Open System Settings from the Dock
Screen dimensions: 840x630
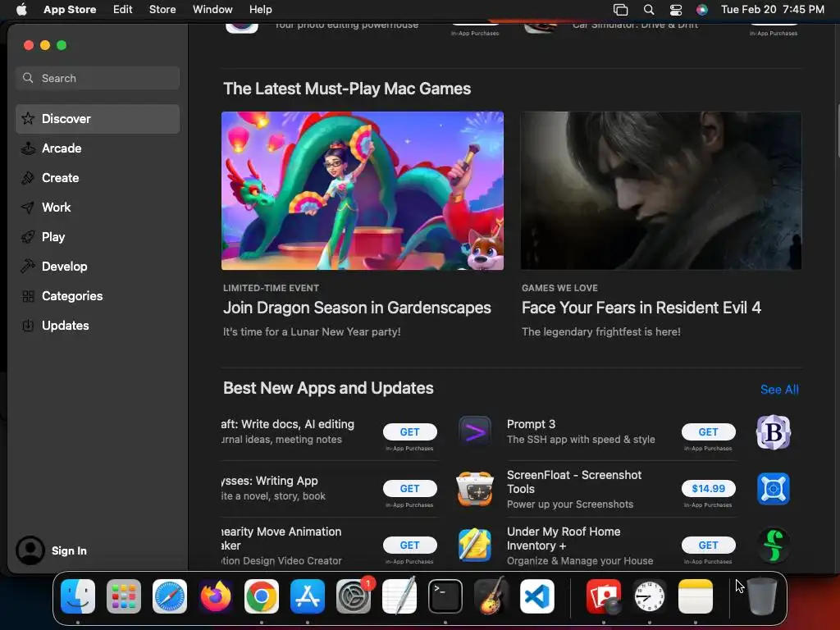click(x=354, y=596)
